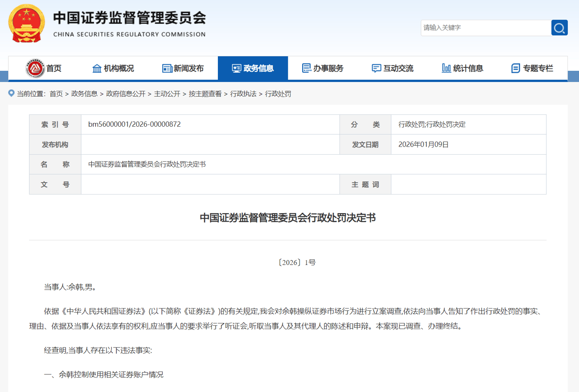Click the document icon beside 办事服务
Screen dimensions: 579x392
pos(306,68)
